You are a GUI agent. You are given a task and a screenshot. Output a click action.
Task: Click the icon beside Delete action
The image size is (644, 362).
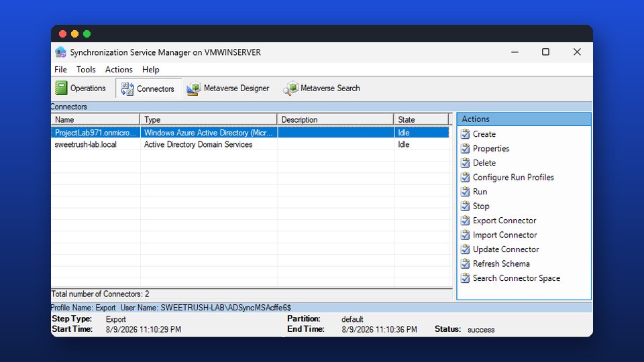(x=465, y=162)
